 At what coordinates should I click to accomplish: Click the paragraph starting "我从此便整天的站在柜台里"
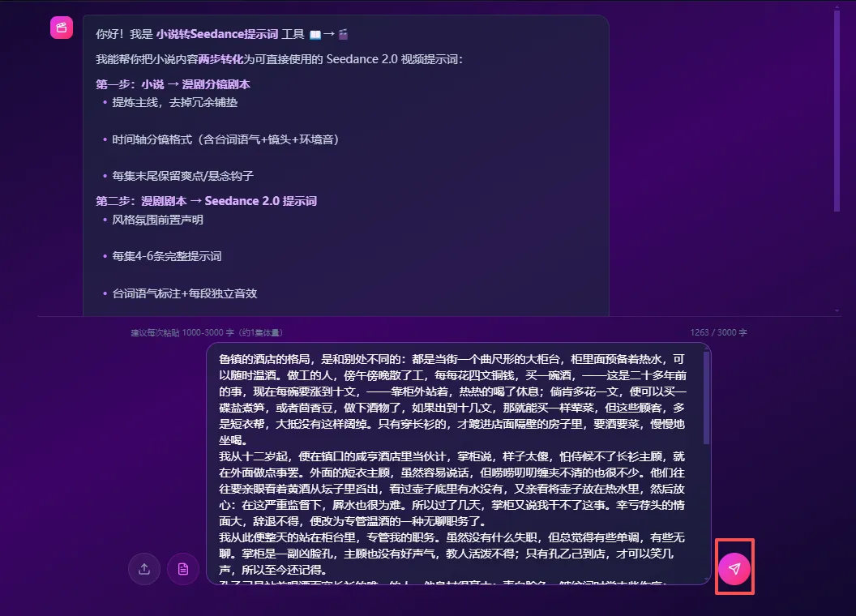pyautogui.click(x=452, y=554)
